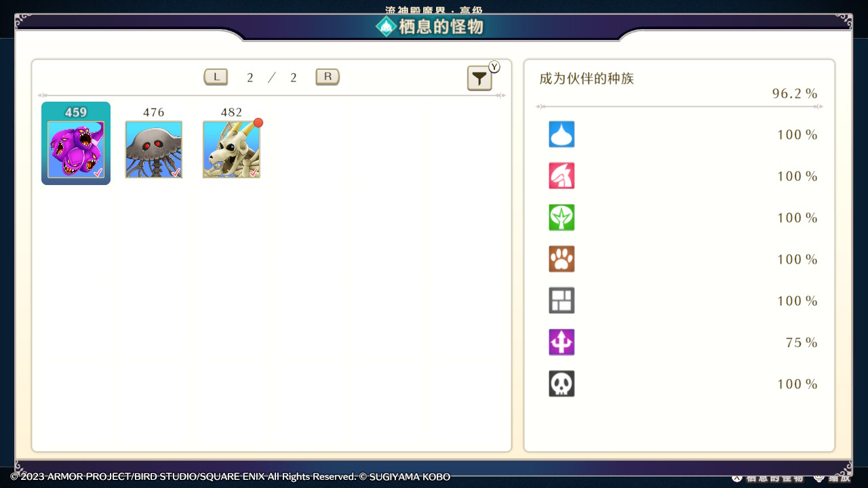Select the skull undead family icon
The image size is (868, 488).
point(561,384)
